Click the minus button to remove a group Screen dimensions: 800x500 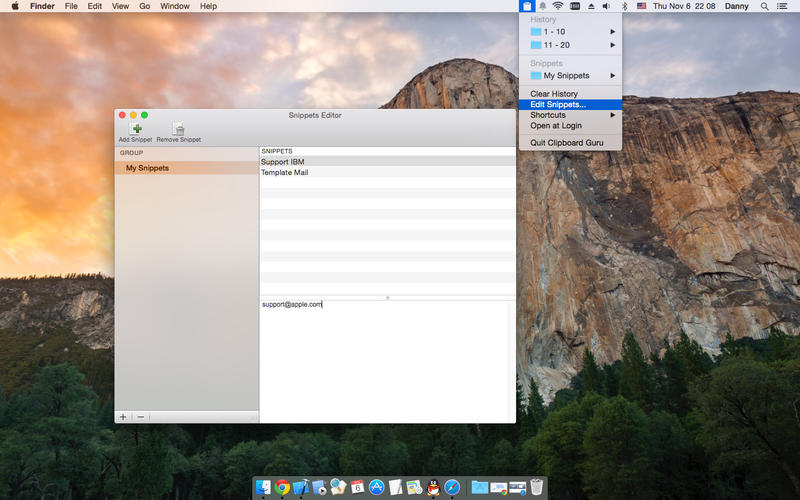[141, 417]
